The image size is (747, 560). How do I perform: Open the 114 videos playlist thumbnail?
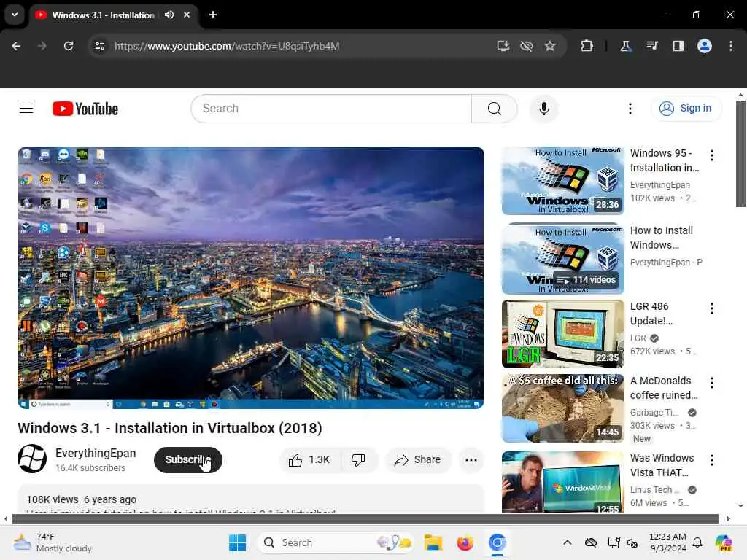(x=562, y=259)
